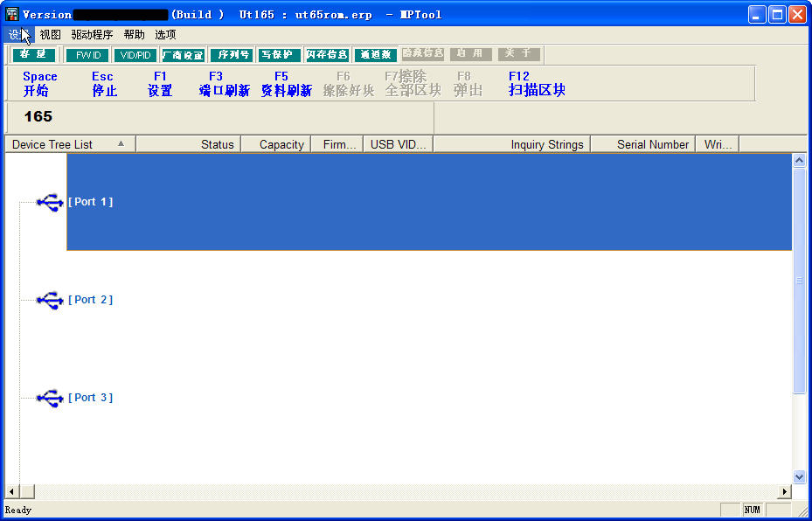812x521 pixels.
Task: Click the USB icon beside Port 2
Action: click(50, 300)
